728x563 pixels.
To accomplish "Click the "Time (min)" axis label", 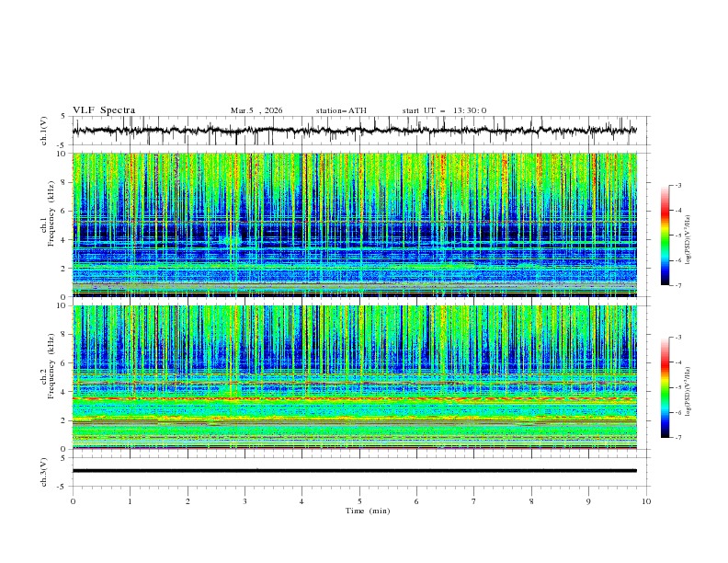I will pyautogui.click(x=368, y=511).
